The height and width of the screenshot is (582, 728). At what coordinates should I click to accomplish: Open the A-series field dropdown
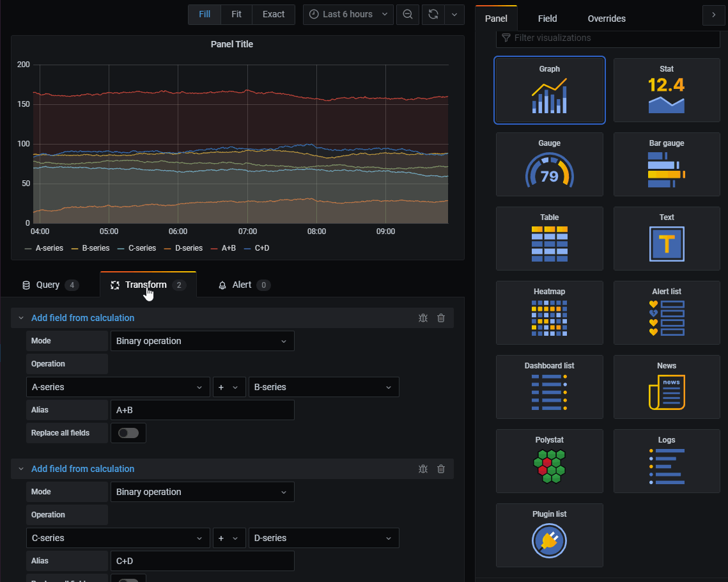point(118,387)
